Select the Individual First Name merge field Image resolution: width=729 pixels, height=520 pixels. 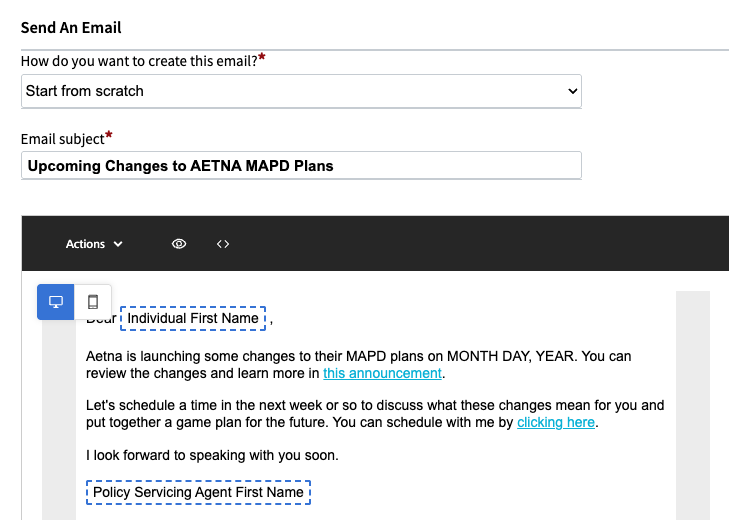[193, 318]
